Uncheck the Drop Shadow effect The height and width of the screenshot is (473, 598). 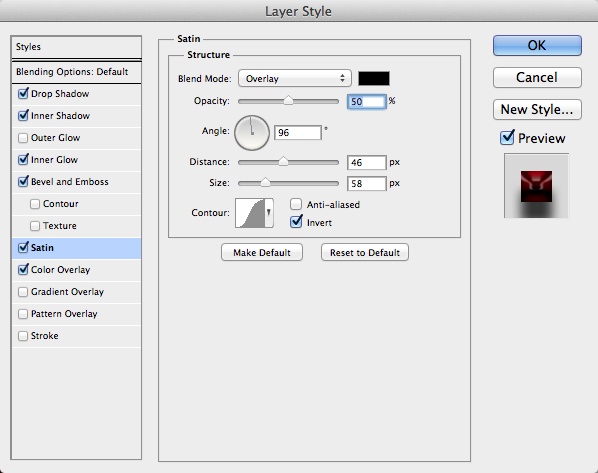(x=23, y=93)
